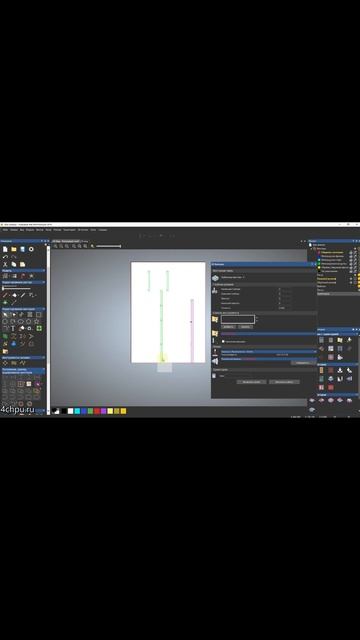This screenshot has height=640, width=360.
Task: Paste from clipboard with Paste icon
Action: 22,264
